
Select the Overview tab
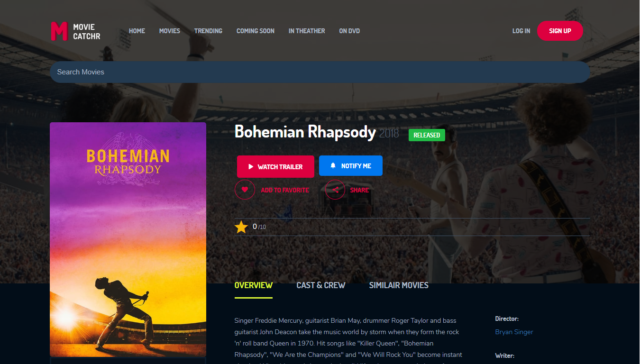(254, 285)
